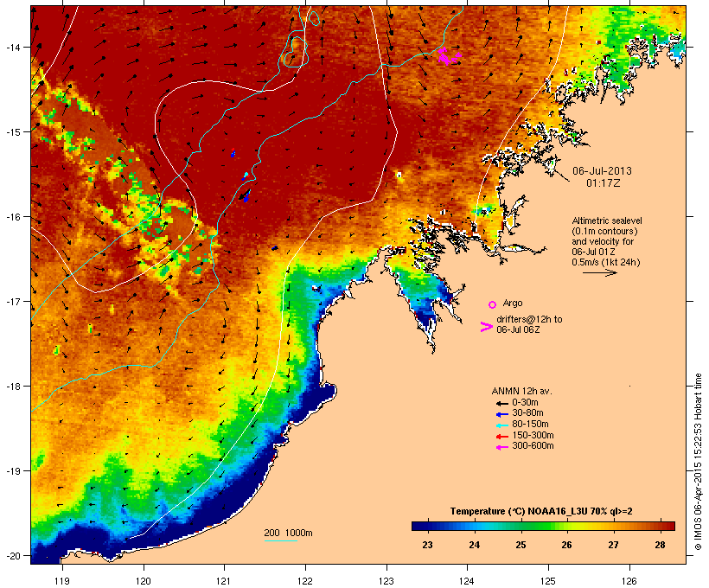Click the vertical IMOS Hobart time credit

coord(698,462)
